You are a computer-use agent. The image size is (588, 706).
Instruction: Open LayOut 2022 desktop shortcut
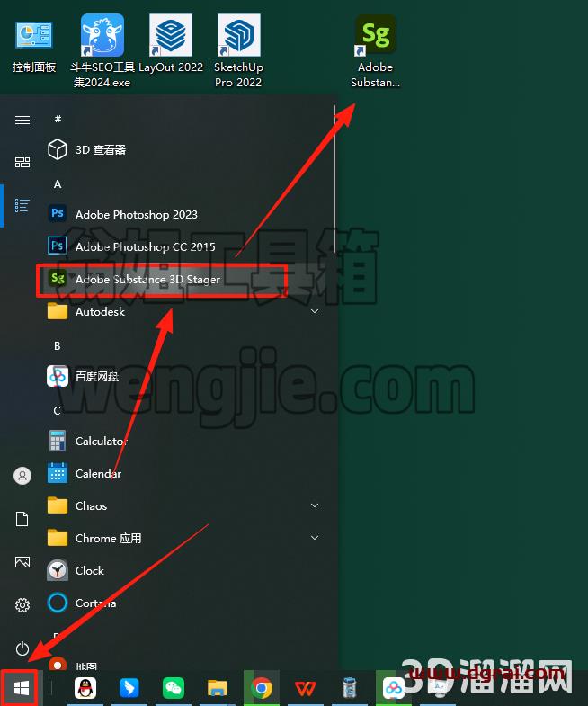click(x=171, y=44)
